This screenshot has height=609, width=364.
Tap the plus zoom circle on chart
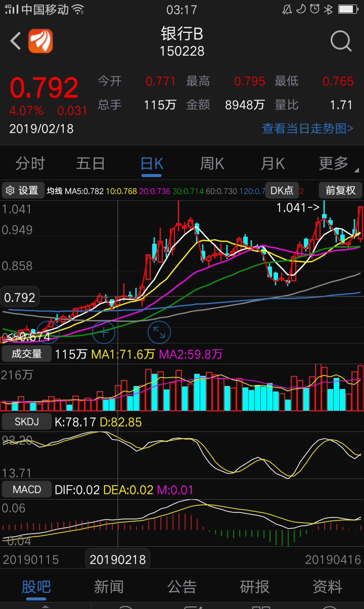click(x=104, y=332)
